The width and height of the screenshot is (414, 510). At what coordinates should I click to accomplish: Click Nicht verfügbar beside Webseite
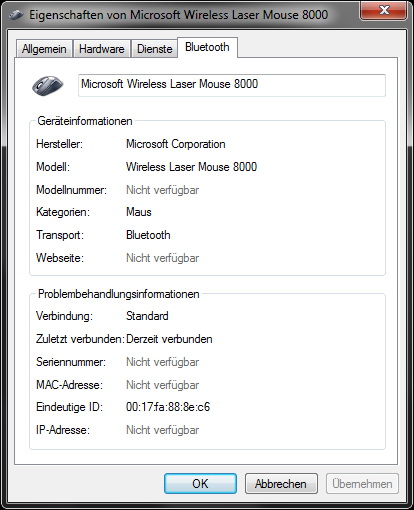163,258
